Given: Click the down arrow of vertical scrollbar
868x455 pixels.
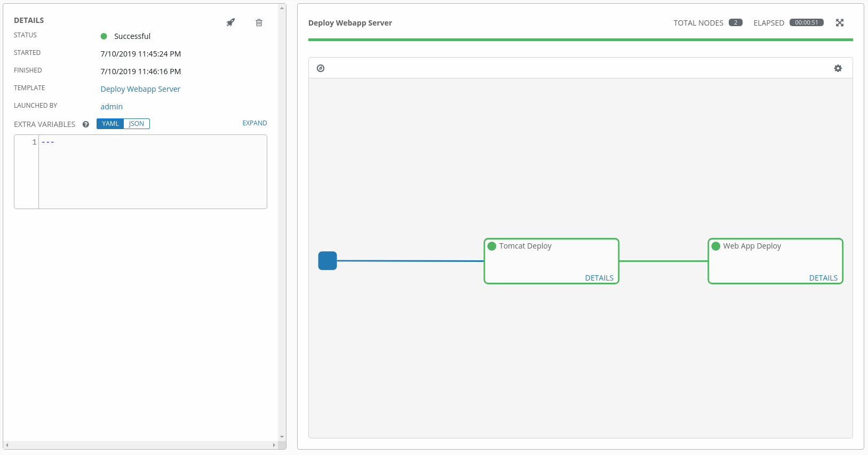Looking at the screenshot, I should (x=282, y=437).
